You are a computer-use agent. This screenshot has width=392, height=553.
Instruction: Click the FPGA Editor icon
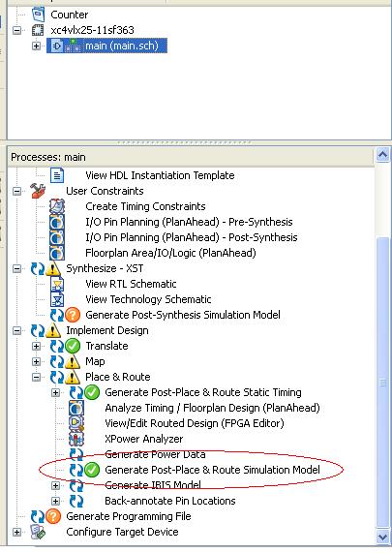coord(76,423)
